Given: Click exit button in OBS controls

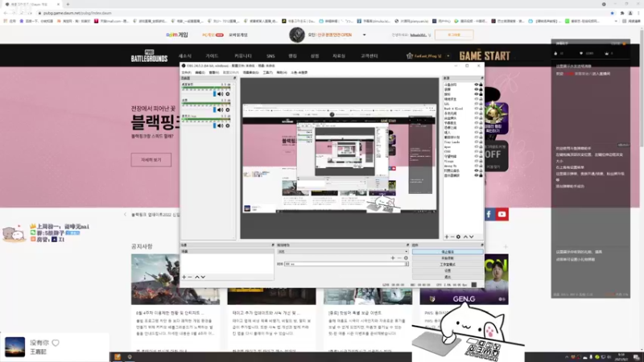Looking at the screenshot, I should (x=448, y=277).
